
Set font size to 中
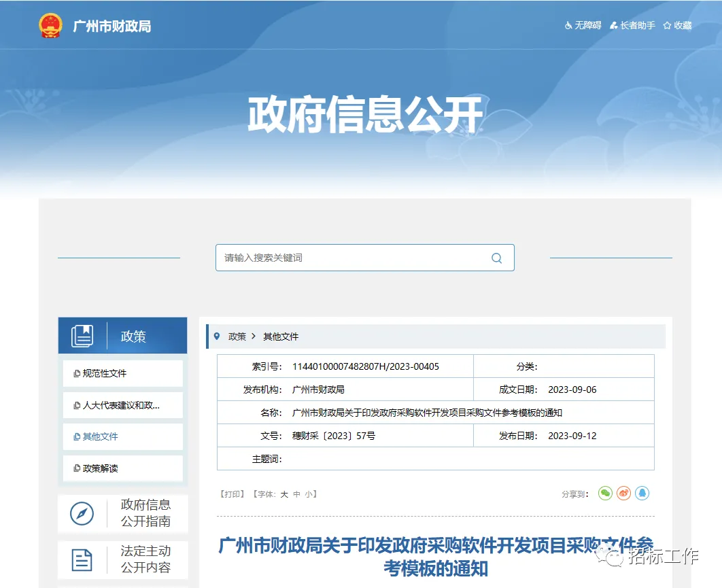[x=296, y=494]
